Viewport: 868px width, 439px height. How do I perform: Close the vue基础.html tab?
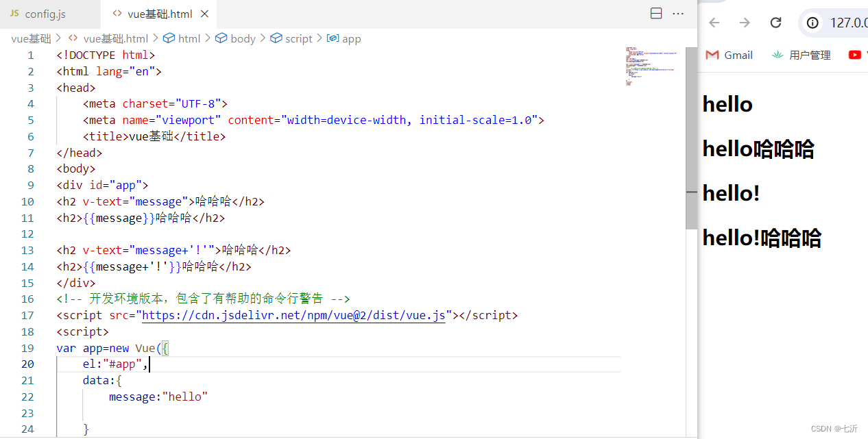click(205, 14)
